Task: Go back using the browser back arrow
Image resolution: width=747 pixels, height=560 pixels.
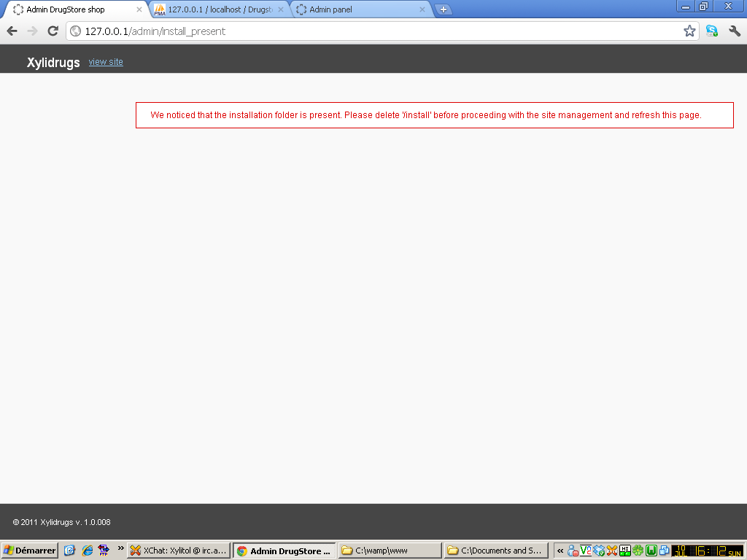Action: 12,31
